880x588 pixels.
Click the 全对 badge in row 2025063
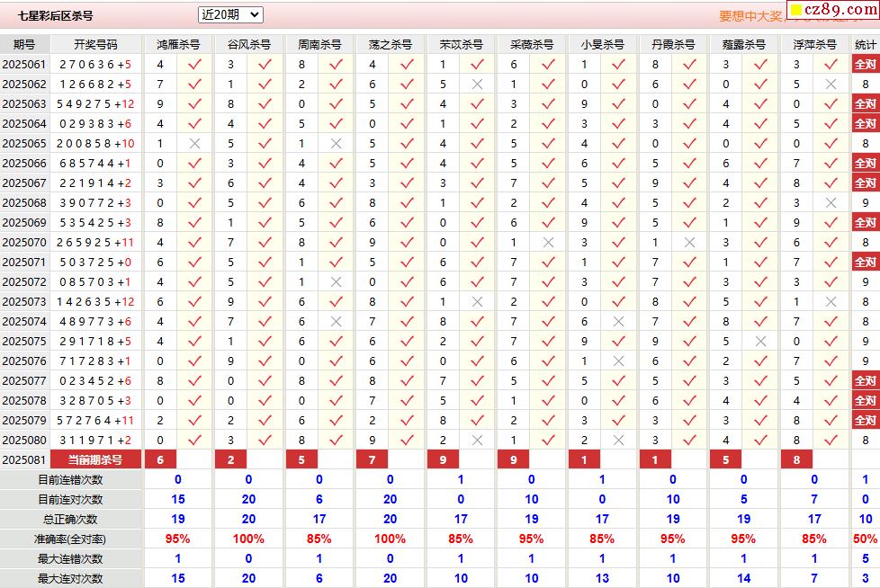click(x=866, y=103)
